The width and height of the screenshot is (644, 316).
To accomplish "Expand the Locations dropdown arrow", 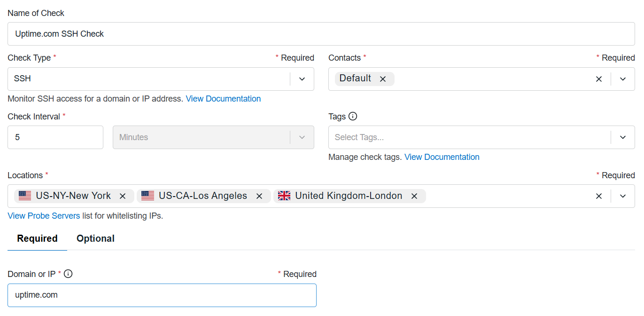I will click(623, 196).
